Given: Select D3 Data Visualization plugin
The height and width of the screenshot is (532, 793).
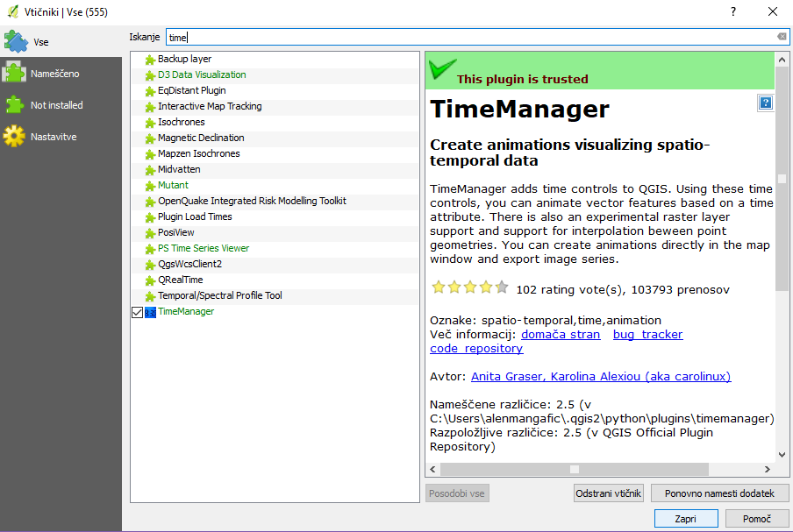Looking at the screenshot, I should (275, 74).
